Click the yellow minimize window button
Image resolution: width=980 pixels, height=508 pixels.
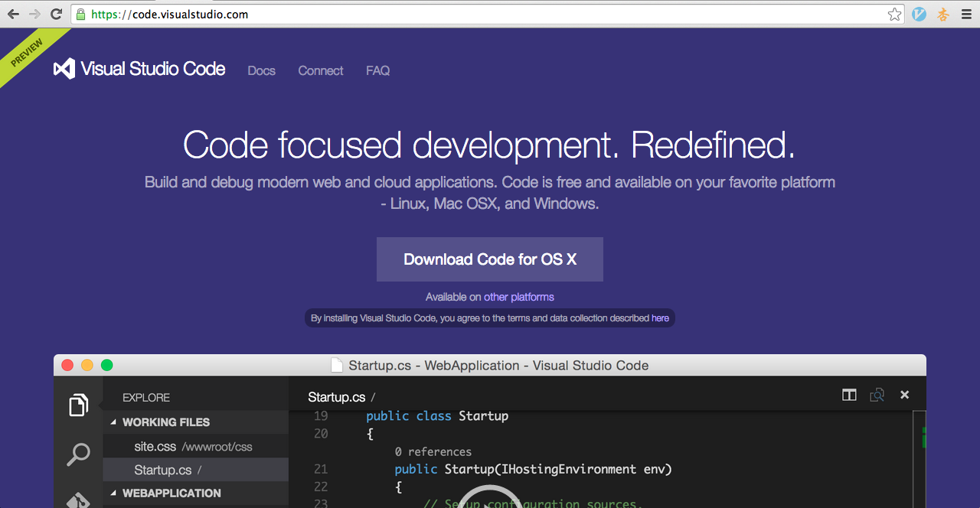click(x=87, y=365)
